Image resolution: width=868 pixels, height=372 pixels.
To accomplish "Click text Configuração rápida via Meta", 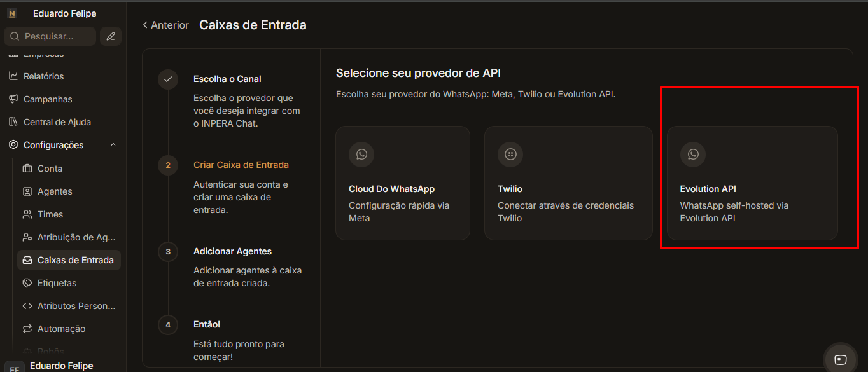I will point(399,212).
